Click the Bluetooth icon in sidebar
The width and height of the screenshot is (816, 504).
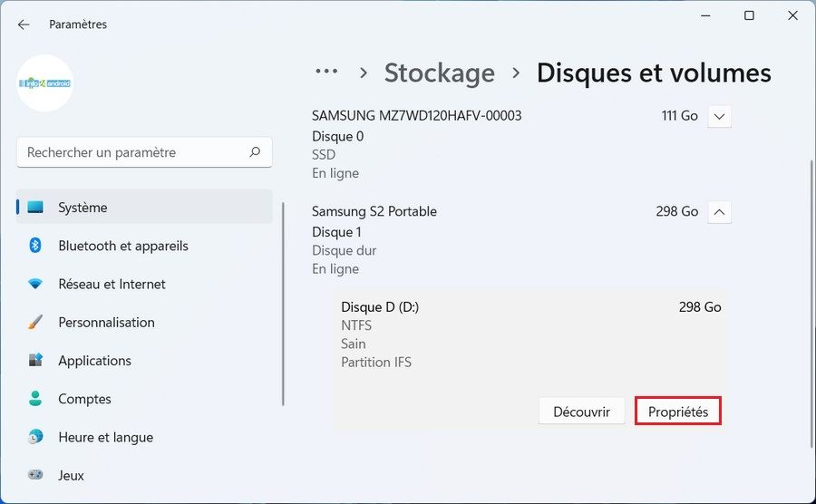35,246
